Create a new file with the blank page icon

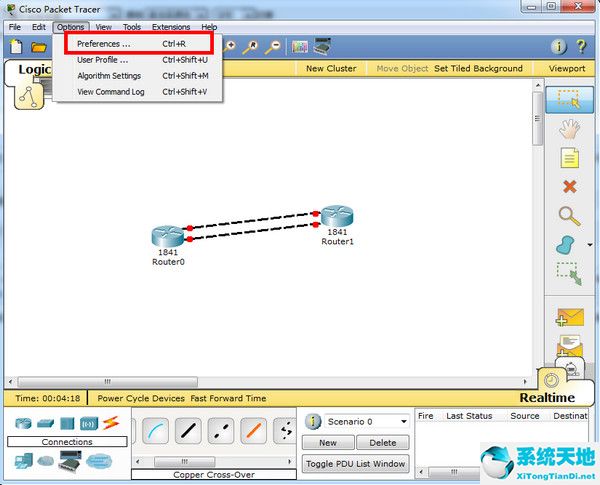[x=16, y=47]
